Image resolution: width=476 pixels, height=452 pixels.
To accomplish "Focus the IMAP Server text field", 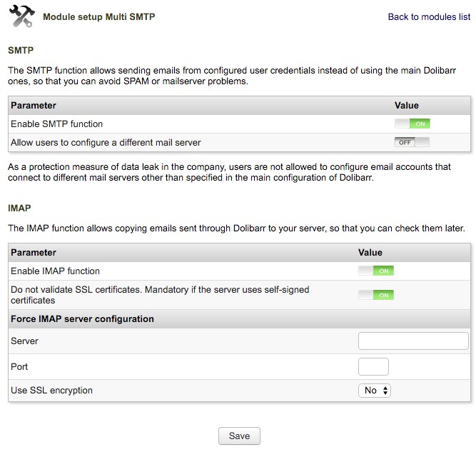I will 412,341.
